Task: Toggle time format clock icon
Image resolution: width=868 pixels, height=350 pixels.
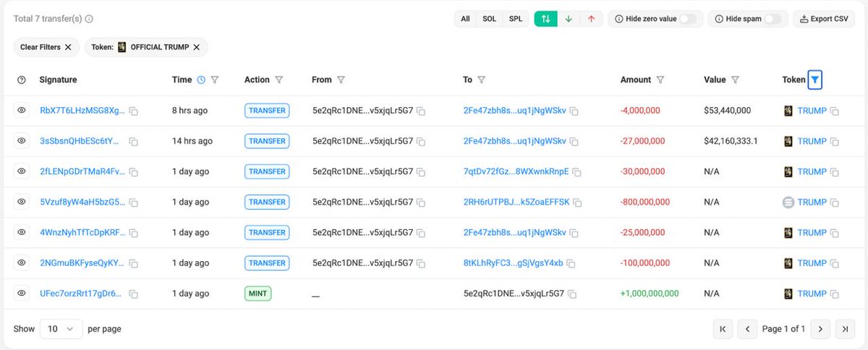Action: point(201,80)
